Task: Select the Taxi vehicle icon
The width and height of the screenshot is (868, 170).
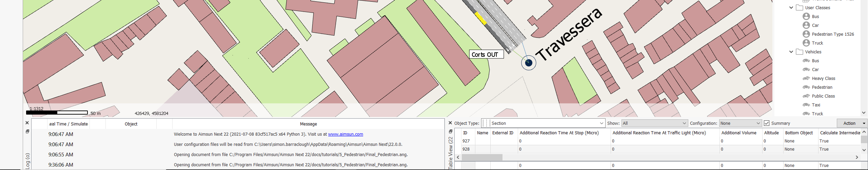Action: 806,105
